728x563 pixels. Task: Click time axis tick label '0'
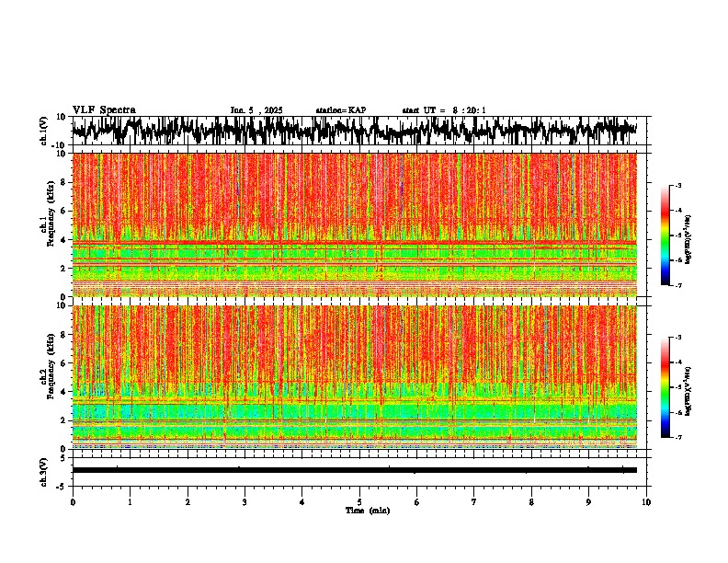pyautogui.click(x=73, y=502)
